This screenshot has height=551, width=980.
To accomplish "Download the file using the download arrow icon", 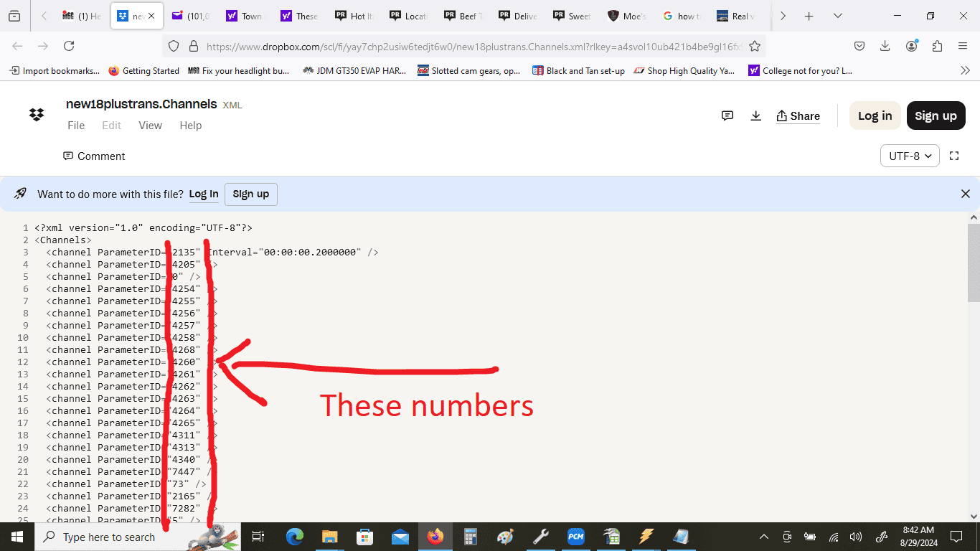I will click(x=755, y=116).
